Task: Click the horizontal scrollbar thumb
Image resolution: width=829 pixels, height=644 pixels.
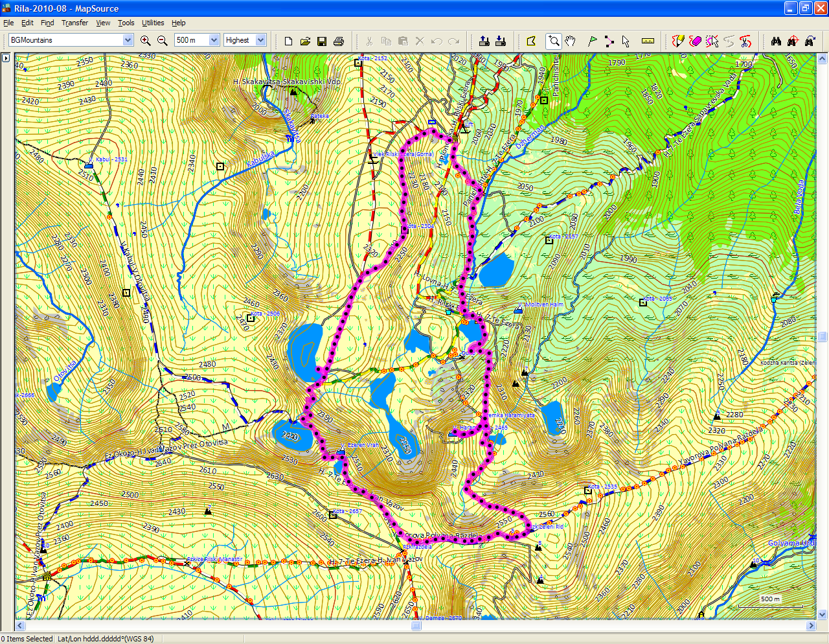Action: [416, 626]
